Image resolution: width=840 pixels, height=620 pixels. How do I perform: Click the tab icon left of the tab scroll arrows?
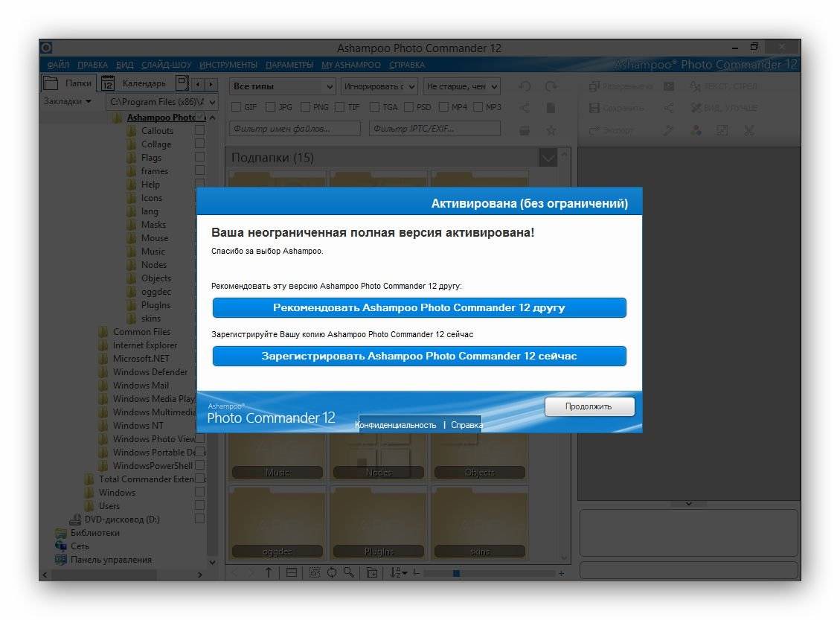pyautogui.click(x=182, y=83)
